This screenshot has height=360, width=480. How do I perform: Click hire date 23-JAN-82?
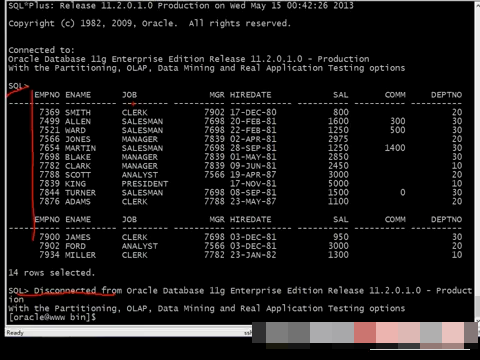(x=253, y=255)
